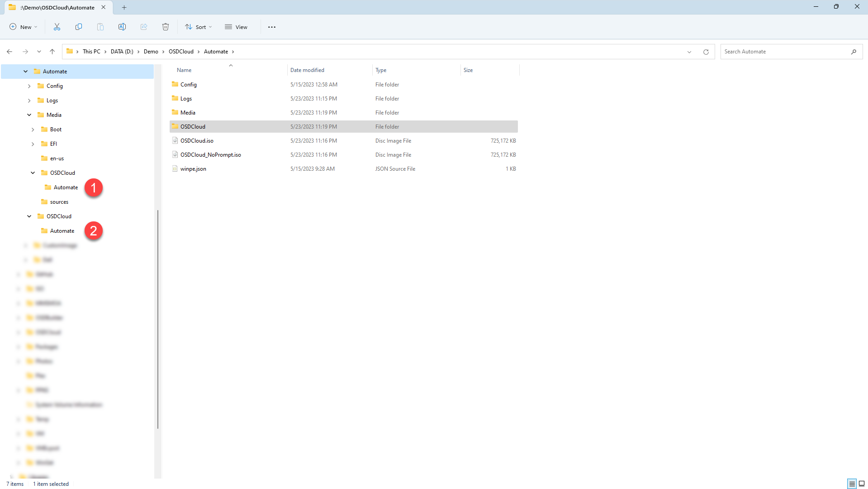Expand the Config folder in navigation tree

[x=29, y=86]
